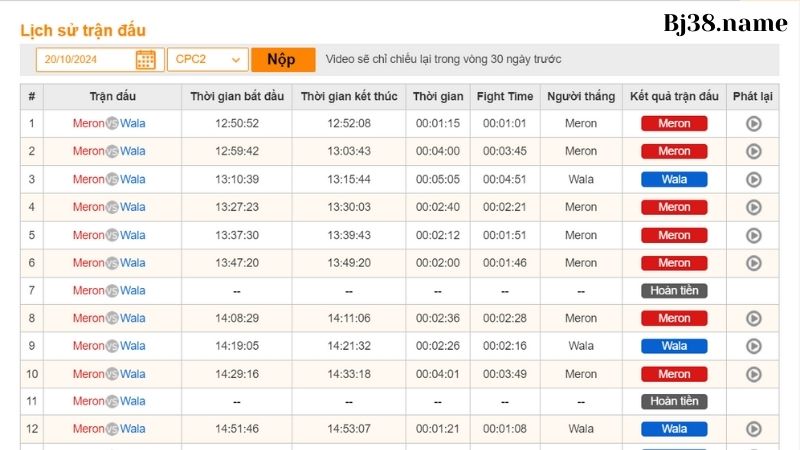This screenshot has width=800, height=450.
Task: Click the 20/10/2024 date input field
Action: (x=86, y=60)
